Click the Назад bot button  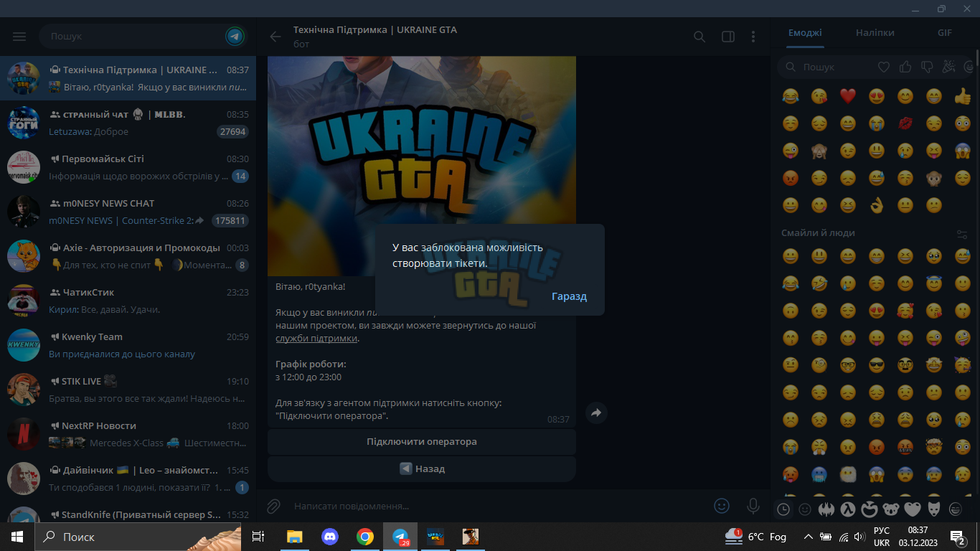pyautogui.click(x=422, y=468)
